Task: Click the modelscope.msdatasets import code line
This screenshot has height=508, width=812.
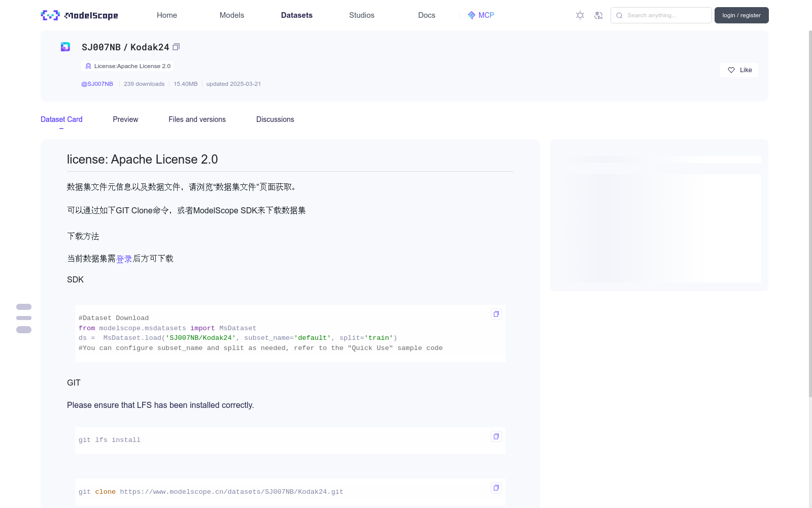Action: click(167, 328)
